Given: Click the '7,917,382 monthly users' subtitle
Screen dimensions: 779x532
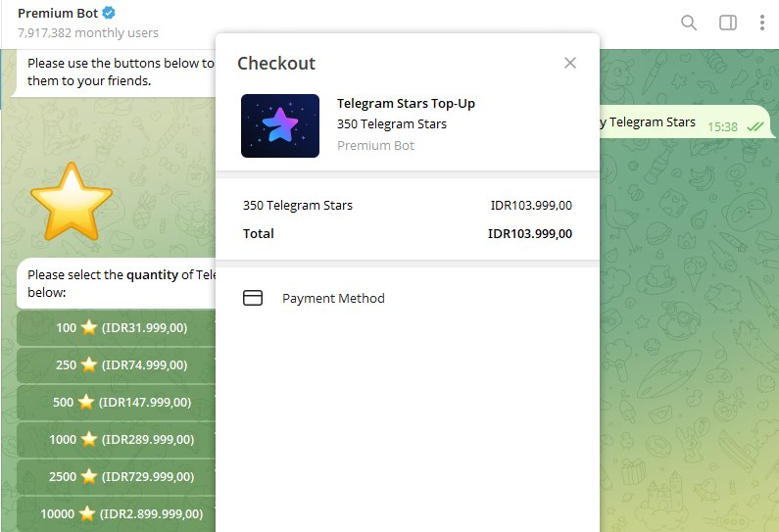Looking at the screenshot, I should [88, 32].
